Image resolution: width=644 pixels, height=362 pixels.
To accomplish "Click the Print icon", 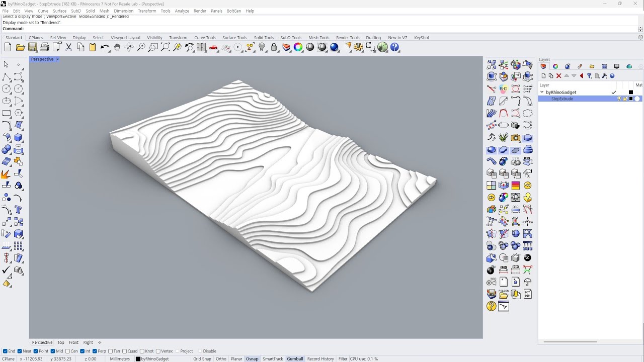I will (44, 47).
